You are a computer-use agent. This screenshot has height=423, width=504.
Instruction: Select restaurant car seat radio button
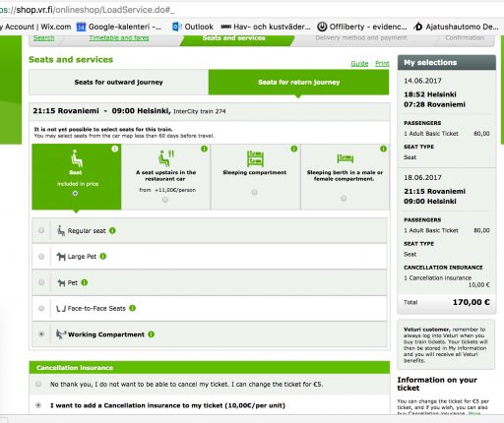[165, 200]
